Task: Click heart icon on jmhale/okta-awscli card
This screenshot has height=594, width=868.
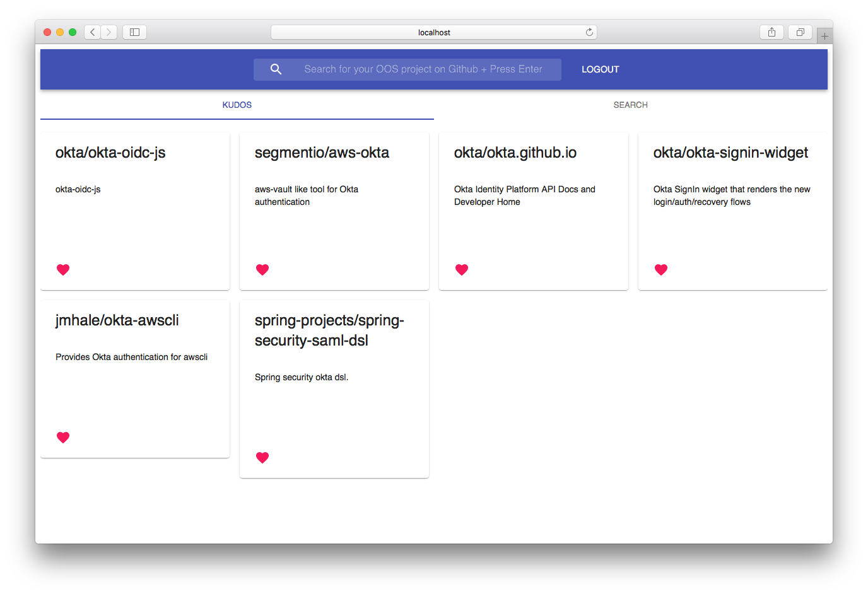Action: click(x=63, y=438)
